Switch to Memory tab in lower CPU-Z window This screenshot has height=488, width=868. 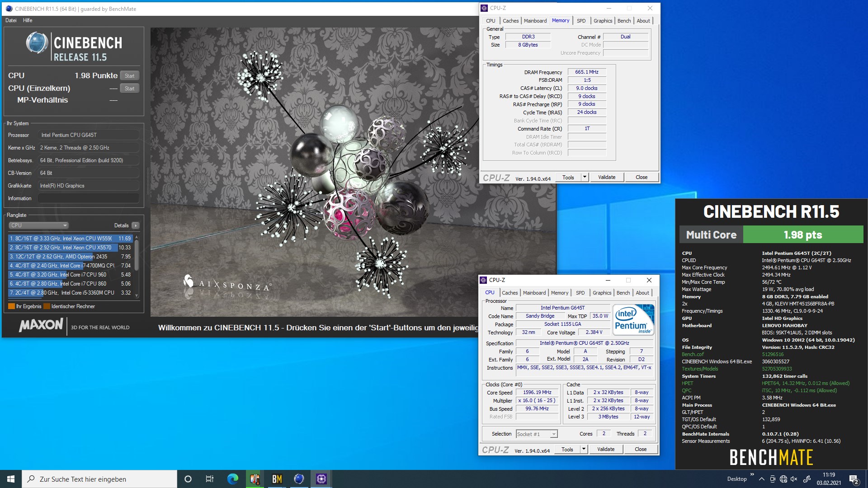pos(559,293)
